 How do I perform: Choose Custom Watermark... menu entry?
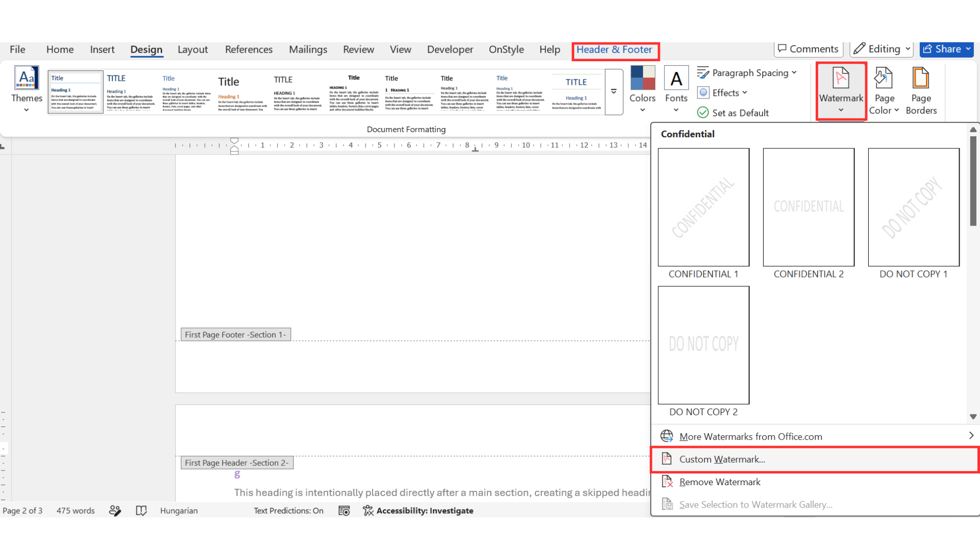pos(815,459)
